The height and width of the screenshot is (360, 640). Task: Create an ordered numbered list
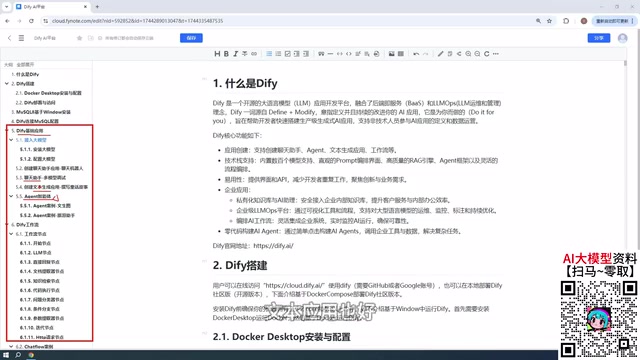[x=278, y=54]
